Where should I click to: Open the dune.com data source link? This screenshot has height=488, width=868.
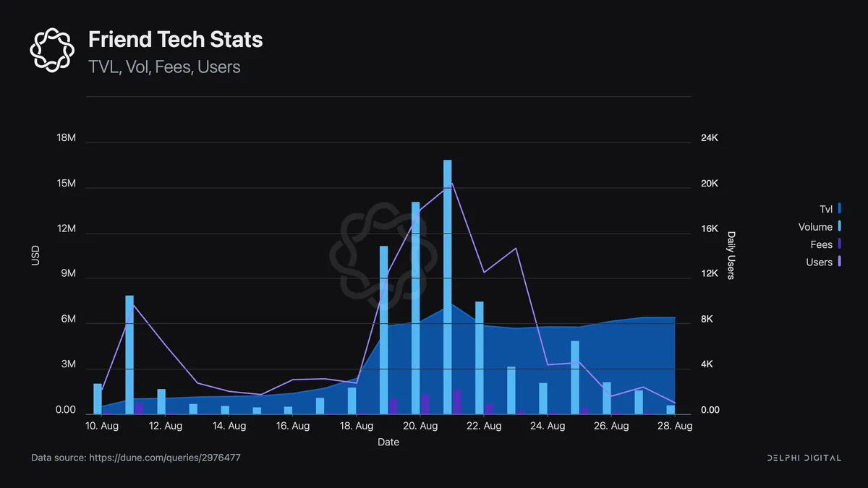pos(165,458)
